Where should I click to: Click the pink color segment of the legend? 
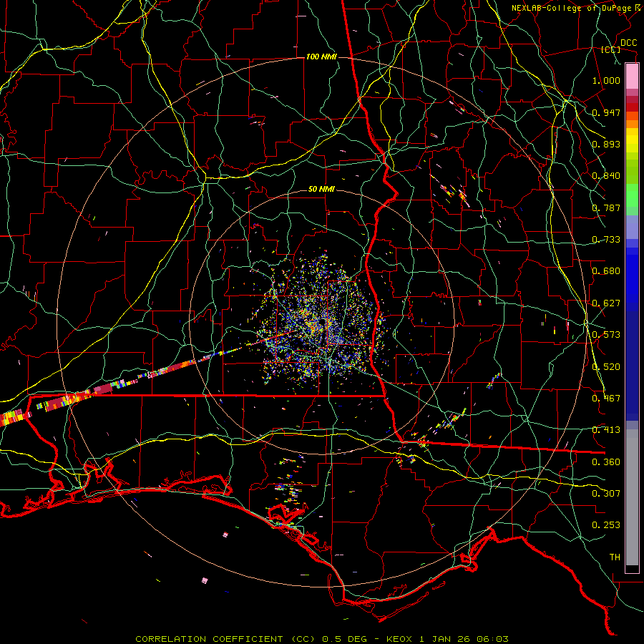click(x=632, y=77)
